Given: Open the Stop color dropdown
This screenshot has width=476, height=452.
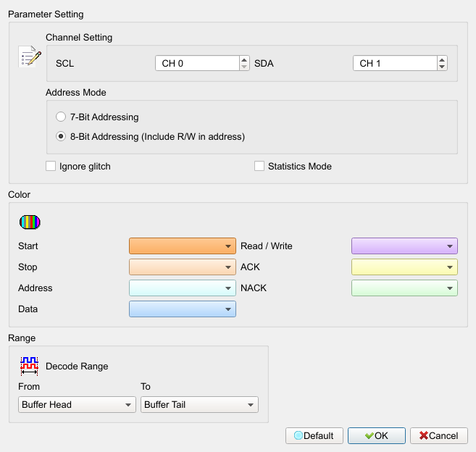Looking at the screenshot, I should 183,267.
